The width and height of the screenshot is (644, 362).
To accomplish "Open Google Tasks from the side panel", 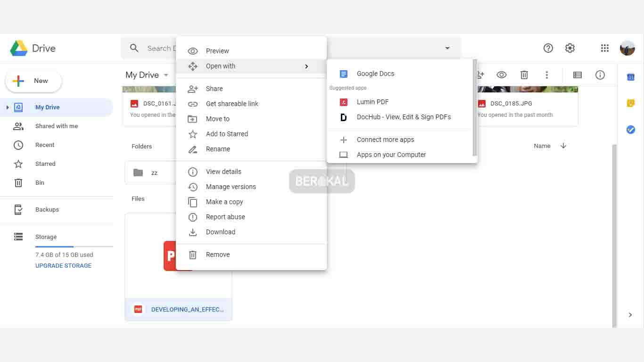I will 630,130.
